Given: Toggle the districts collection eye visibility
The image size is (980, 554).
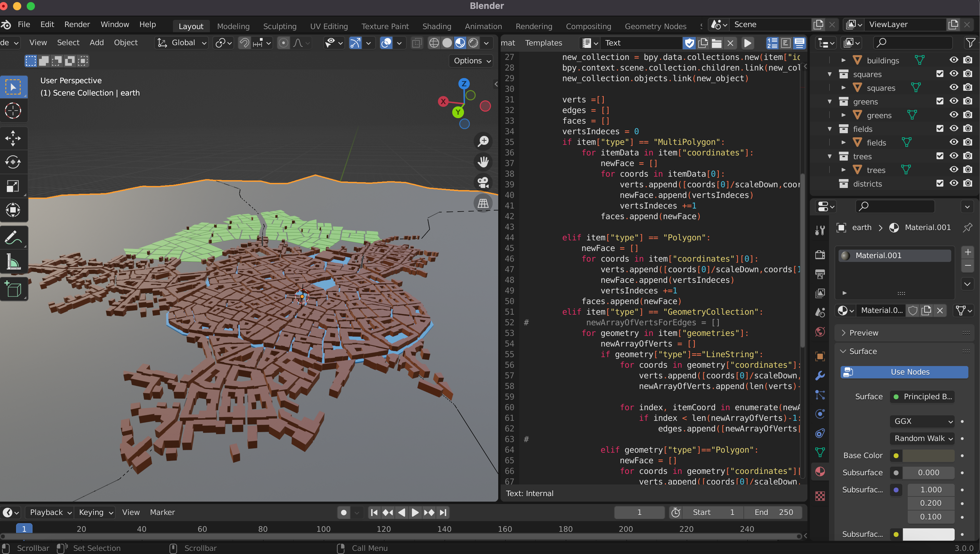Looking at the screenshot, I should click(x=954, y=184).
